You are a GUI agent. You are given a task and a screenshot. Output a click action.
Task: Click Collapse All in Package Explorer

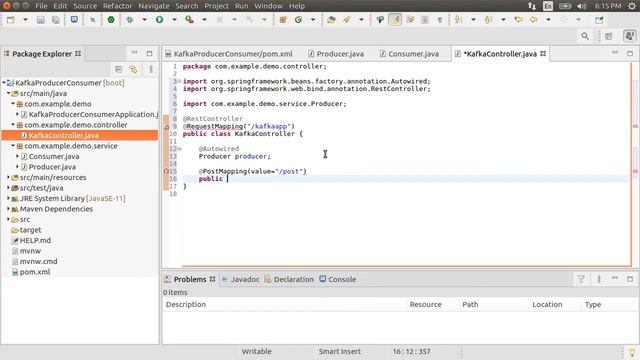click(118, 69)
